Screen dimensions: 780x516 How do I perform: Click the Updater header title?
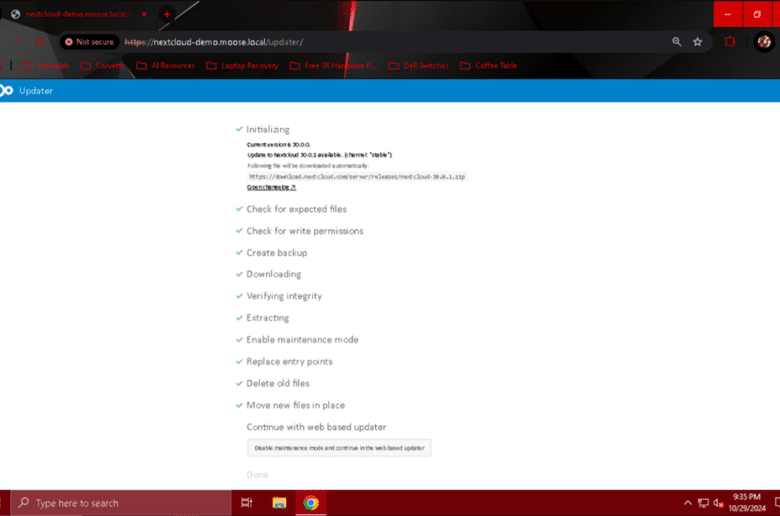point(36,91)
